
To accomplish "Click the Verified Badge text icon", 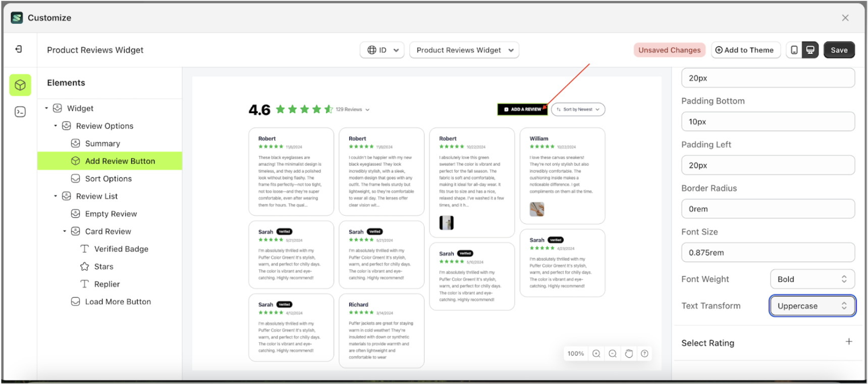I will pyautogui.click(x=84, y=249).
